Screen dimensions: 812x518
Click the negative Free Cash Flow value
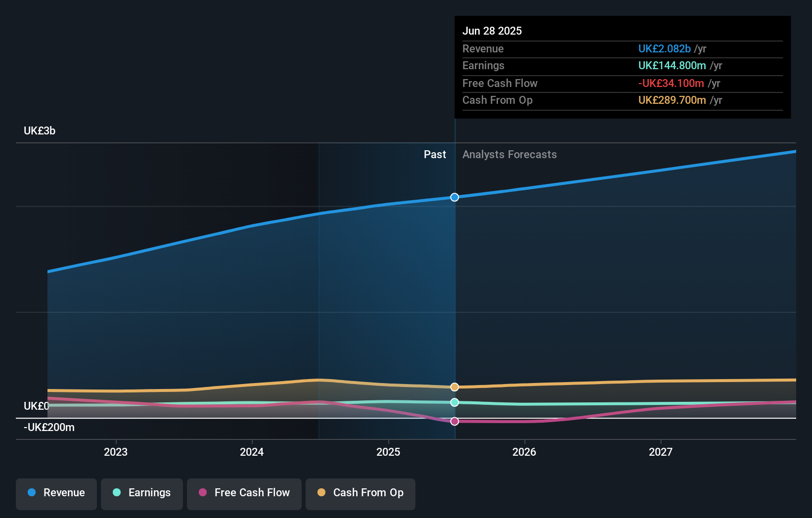click(672, 83)
